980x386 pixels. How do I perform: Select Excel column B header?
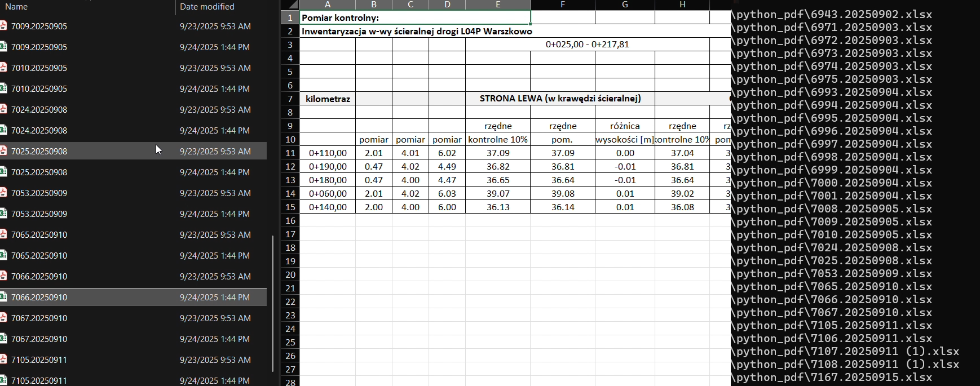click(x=374, y=5)
